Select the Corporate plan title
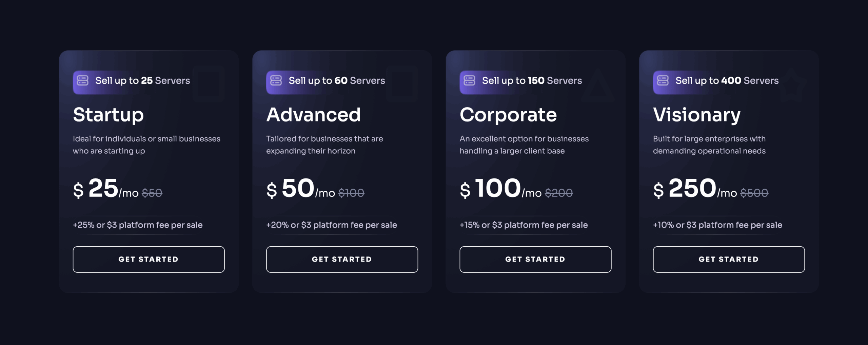 point(508,115)
